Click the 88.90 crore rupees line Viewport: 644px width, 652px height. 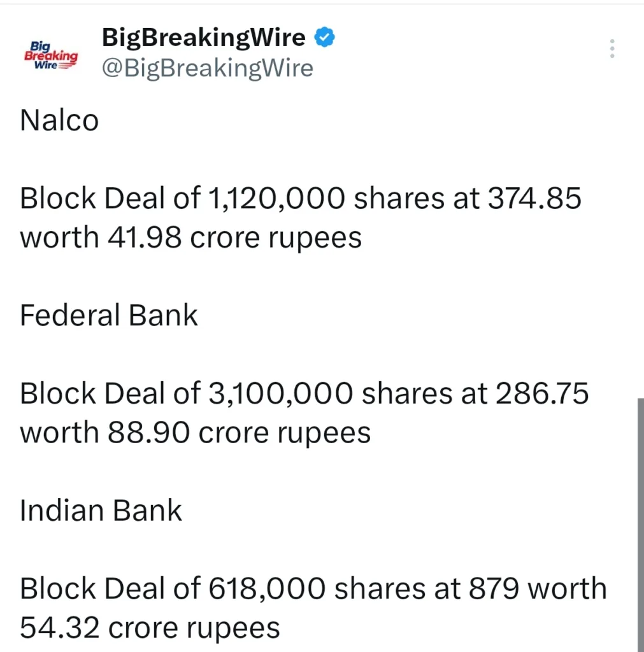coord(196,432)
